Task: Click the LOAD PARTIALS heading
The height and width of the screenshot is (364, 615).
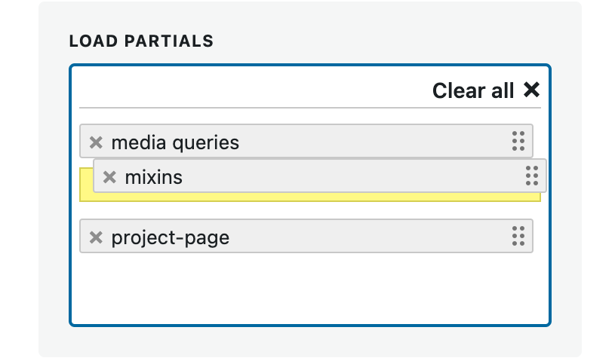Action: coord(141,41)
